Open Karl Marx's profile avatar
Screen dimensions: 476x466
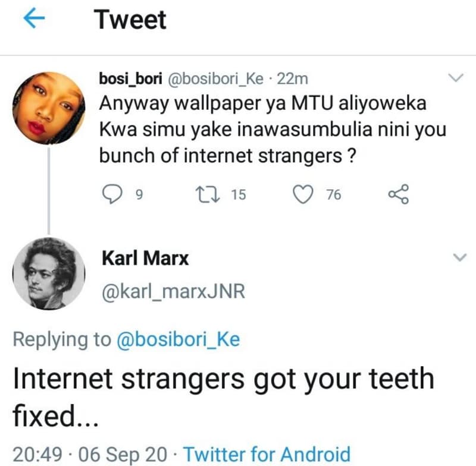tap(49, 273)
